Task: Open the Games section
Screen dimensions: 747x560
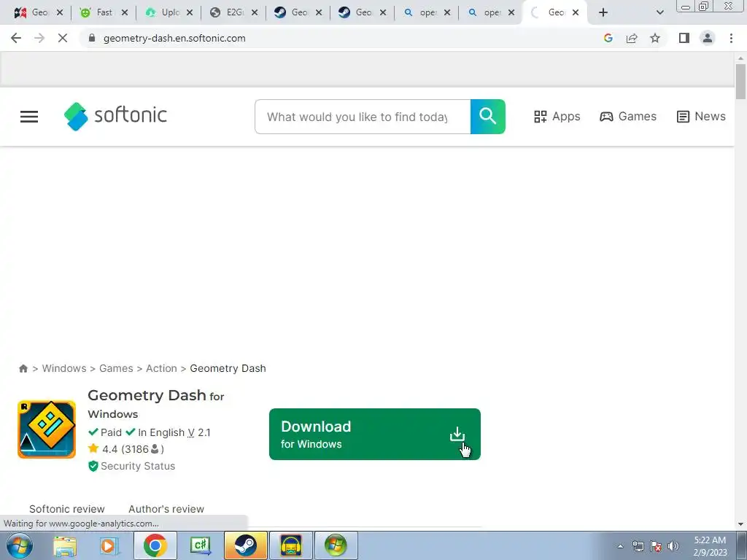Action: [x=628, y=117]
